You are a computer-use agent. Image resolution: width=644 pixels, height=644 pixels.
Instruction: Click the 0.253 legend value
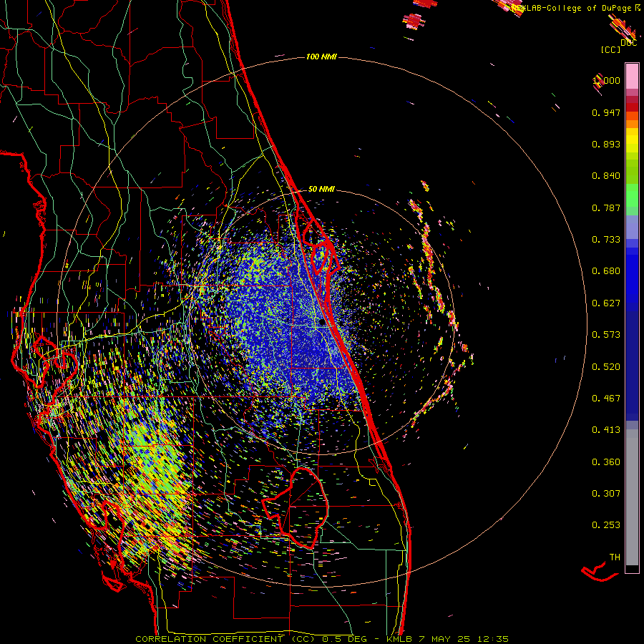coord(606,525)
